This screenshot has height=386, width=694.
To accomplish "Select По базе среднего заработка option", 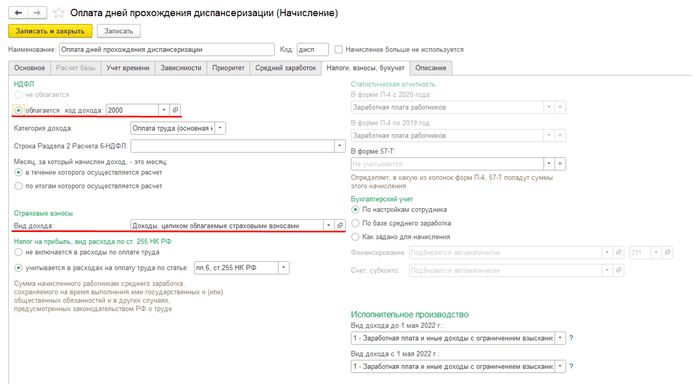I will 355,223.
